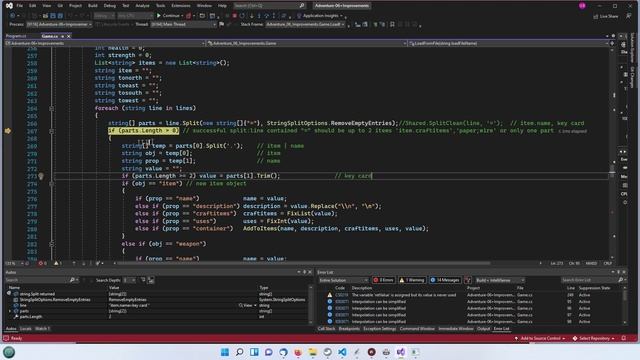Click the Search Error List field
This screenshot has height=360, width=640.
pos(589,280)
